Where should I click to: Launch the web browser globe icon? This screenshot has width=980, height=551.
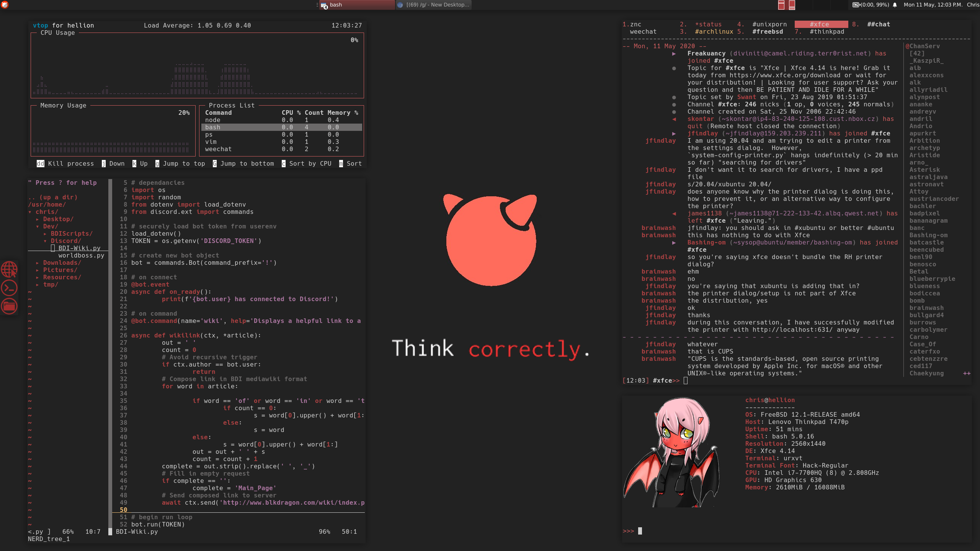pyautogui.click(x=9, y=269)
